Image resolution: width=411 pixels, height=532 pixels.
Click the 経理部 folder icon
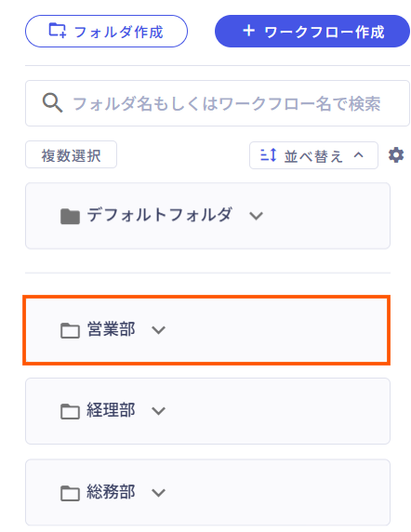(x=70, y=411)
